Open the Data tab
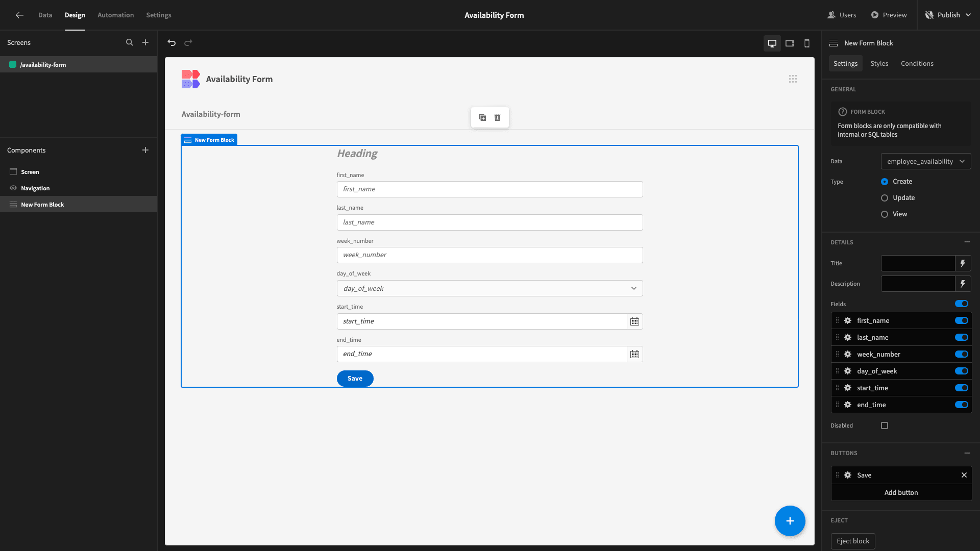 (45, 15)
